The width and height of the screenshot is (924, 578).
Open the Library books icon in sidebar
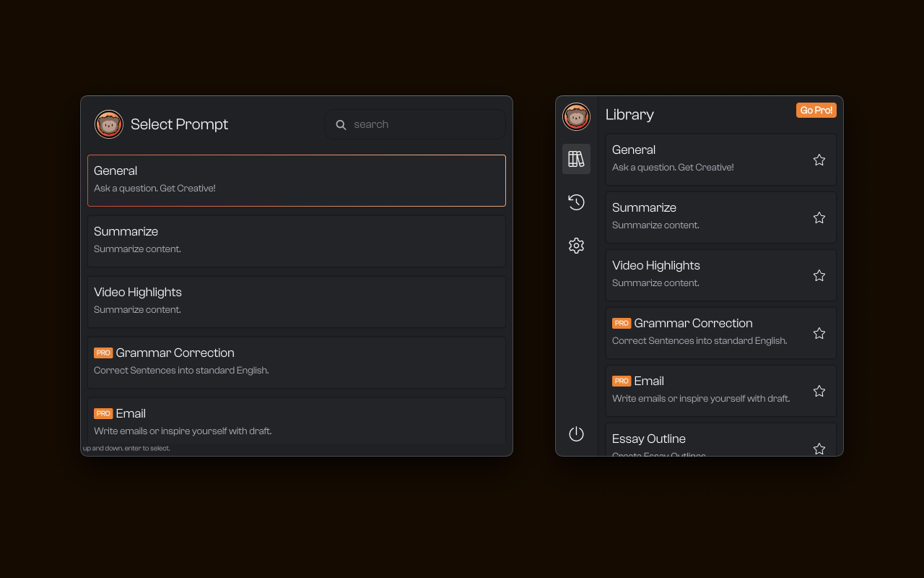[576, 159]
